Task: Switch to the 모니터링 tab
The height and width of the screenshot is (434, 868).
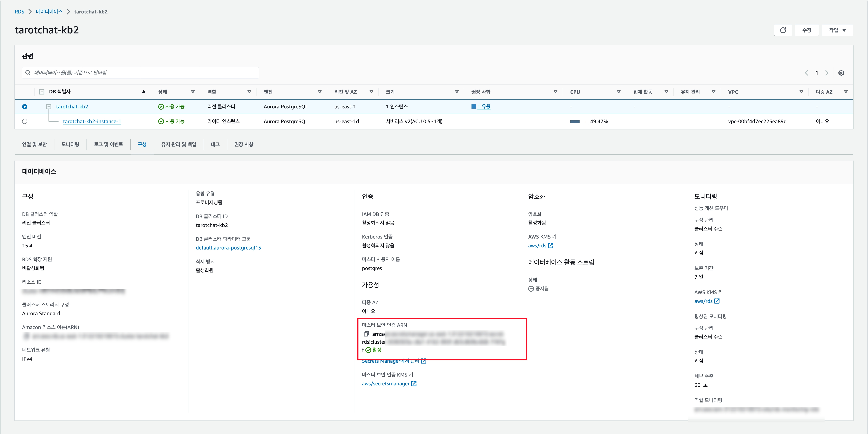Action: 70,144
